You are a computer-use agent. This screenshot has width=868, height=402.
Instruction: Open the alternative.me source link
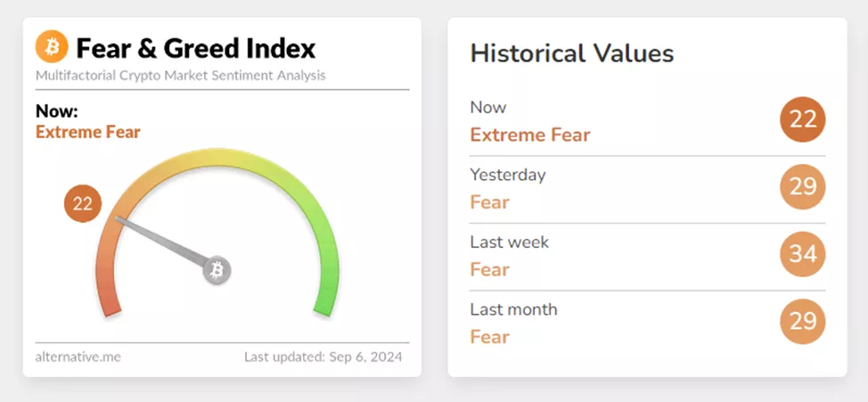click(x=78, y=357)
